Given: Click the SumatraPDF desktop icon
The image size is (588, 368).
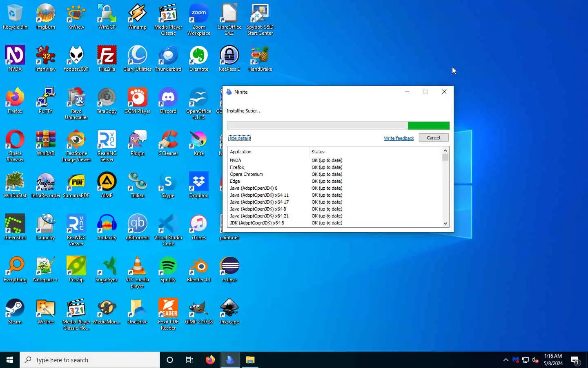Looking at the screenshot, I should tap(76, 185).
